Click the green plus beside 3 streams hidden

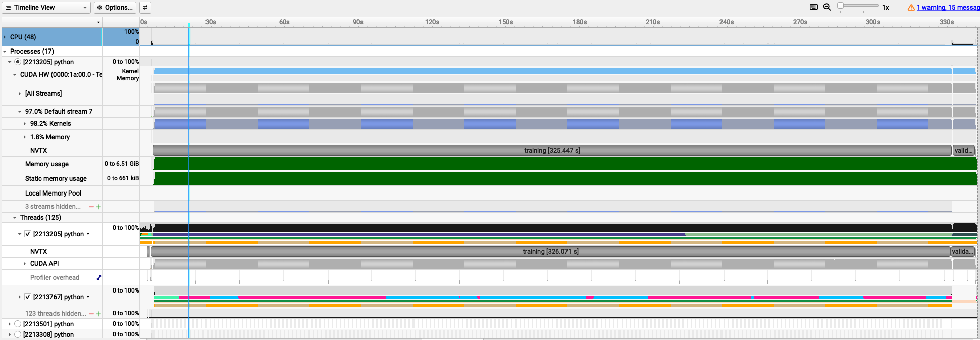(98, 207)
